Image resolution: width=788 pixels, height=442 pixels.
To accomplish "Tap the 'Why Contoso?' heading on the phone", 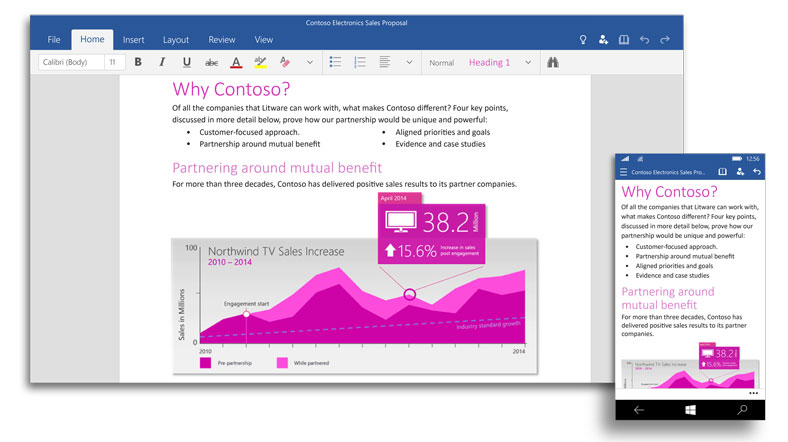I will (669, 191).
